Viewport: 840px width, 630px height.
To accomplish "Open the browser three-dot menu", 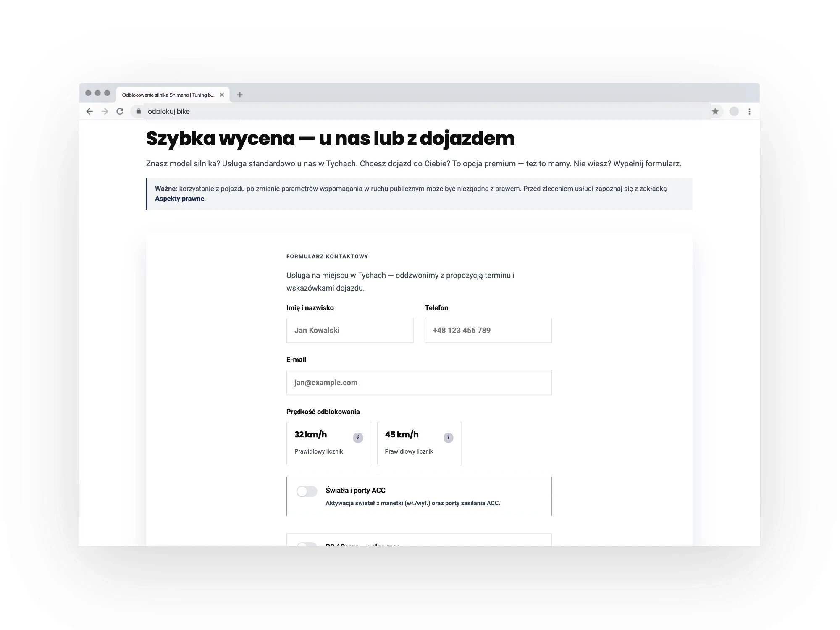I will (x=750, y=111).
